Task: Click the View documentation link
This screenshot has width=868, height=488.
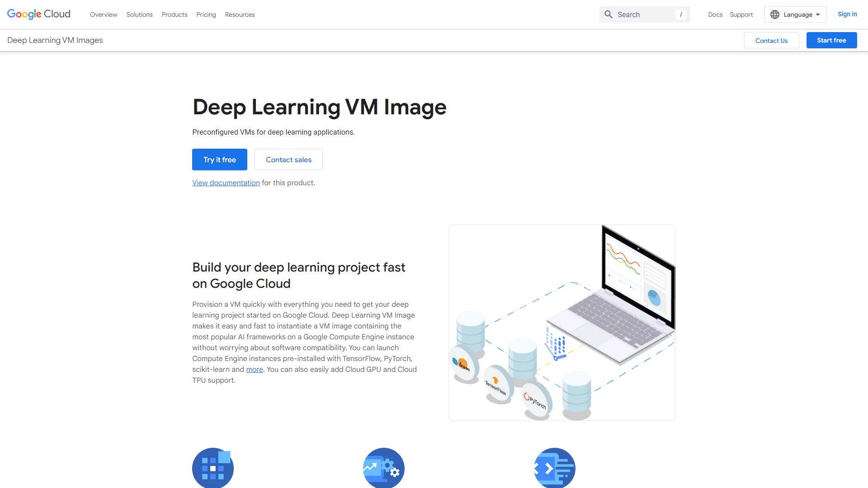Action: [226, 183]
